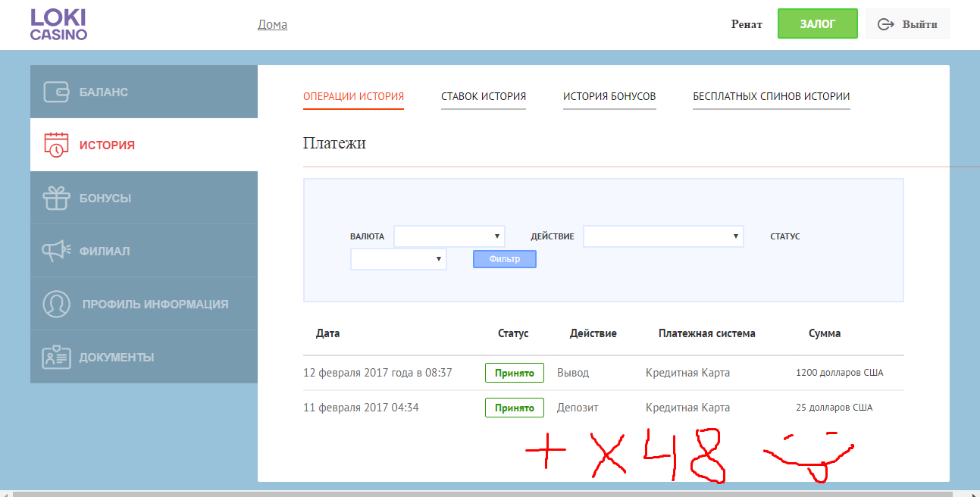Switch to the СТАВОК ИСТОРИЯ tab

click(483, 96)
